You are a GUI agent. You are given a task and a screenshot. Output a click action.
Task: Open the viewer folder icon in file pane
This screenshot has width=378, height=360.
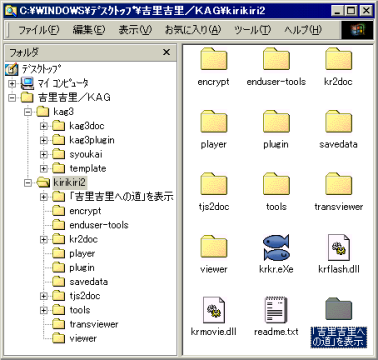pyautogui.click(x=214, y=247)
